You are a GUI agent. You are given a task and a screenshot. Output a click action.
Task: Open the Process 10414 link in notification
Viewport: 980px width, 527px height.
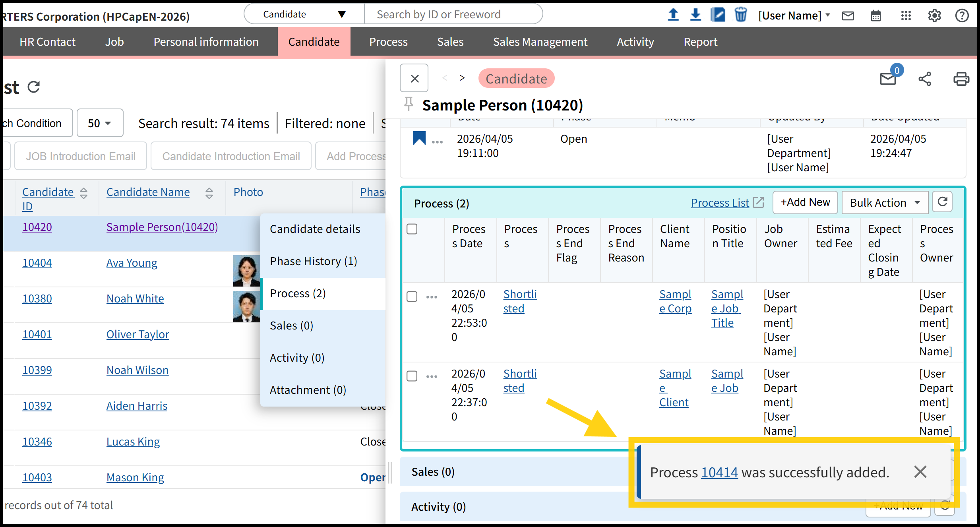click(x=719, y=472)
